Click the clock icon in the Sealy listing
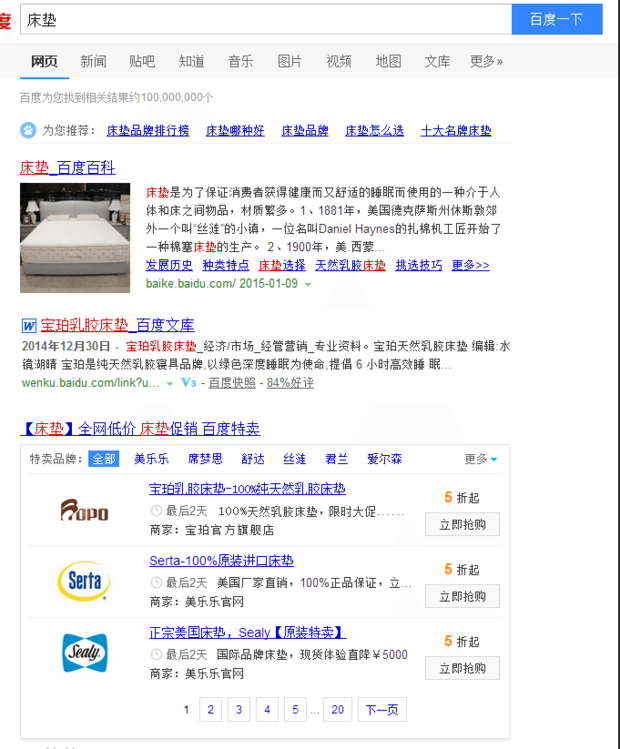620x749 pixels. tap(156, 654)
